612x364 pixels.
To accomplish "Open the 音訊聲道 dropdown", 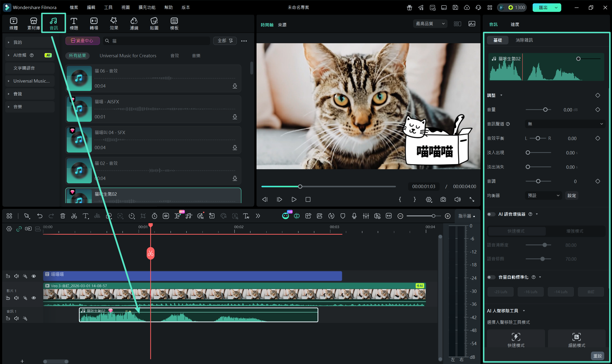I will [565, 124].
